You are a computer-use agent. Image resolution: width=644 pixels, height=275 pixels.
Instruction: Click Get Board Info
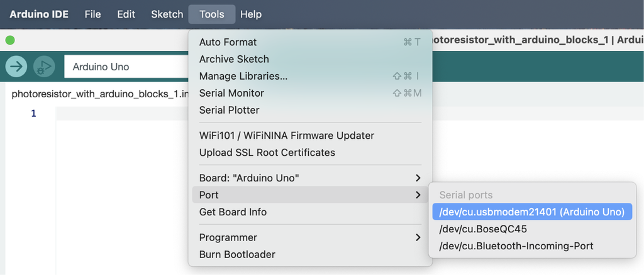pyautogui.click(x=233, y=212)
